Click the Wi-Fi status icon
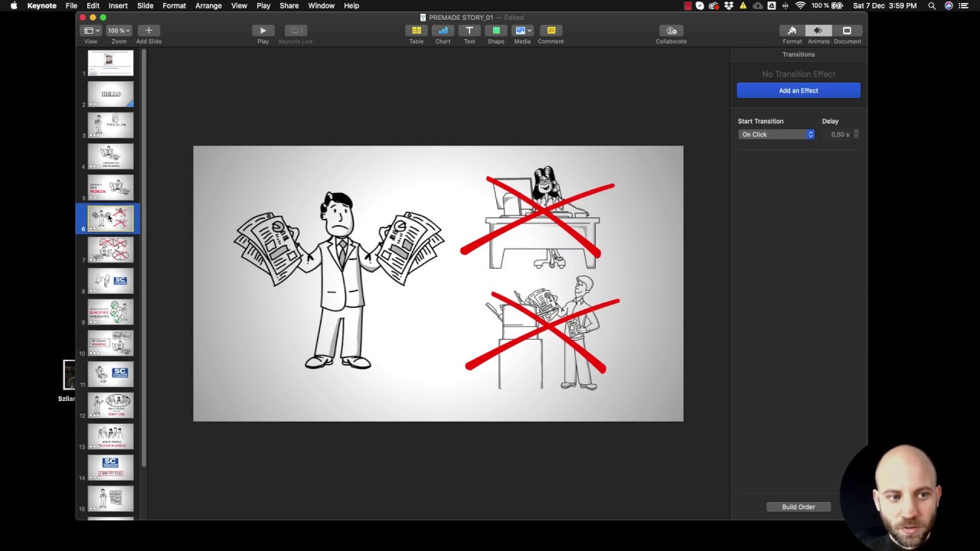Screen dimensions: 980x551 (x=800, y=5)
